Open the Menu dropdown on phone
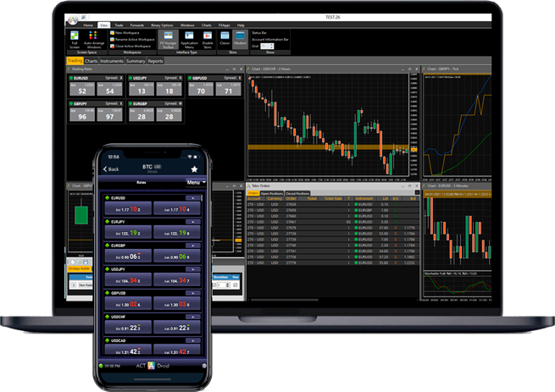Image resolution: width=555 pixels, height=392 pixels. (x=197, y=182)
